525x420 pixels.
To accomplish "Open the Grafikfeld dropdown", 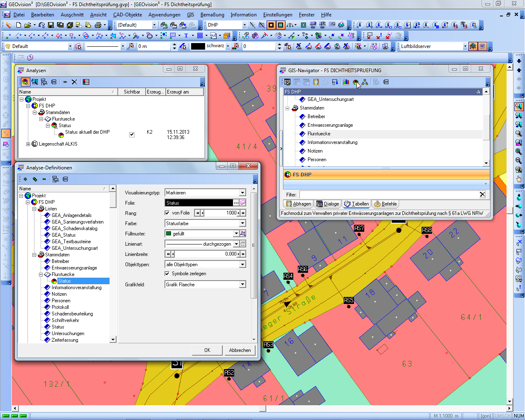I will click(x=242, y=285).
